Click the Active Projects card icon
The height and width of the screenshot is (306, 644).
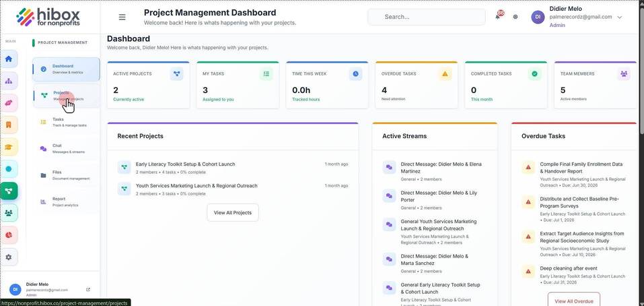point(176,74)
